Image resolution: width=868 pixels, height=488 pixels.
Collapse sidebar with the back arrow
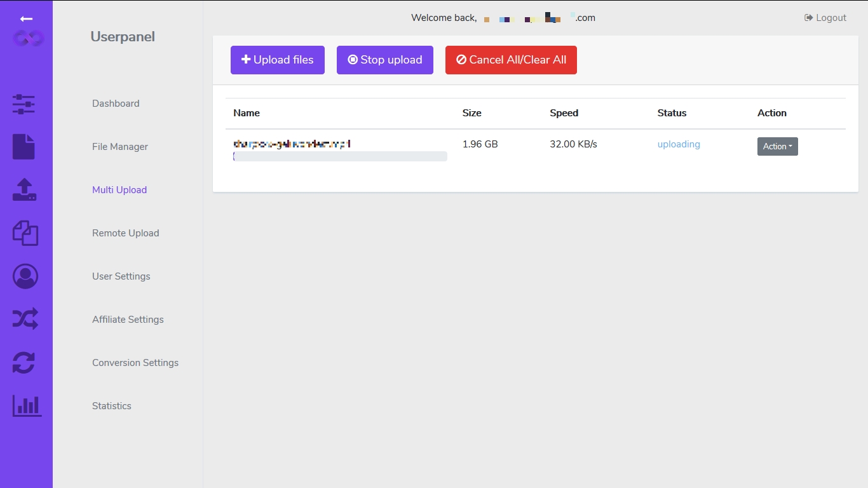pos(26,19)
